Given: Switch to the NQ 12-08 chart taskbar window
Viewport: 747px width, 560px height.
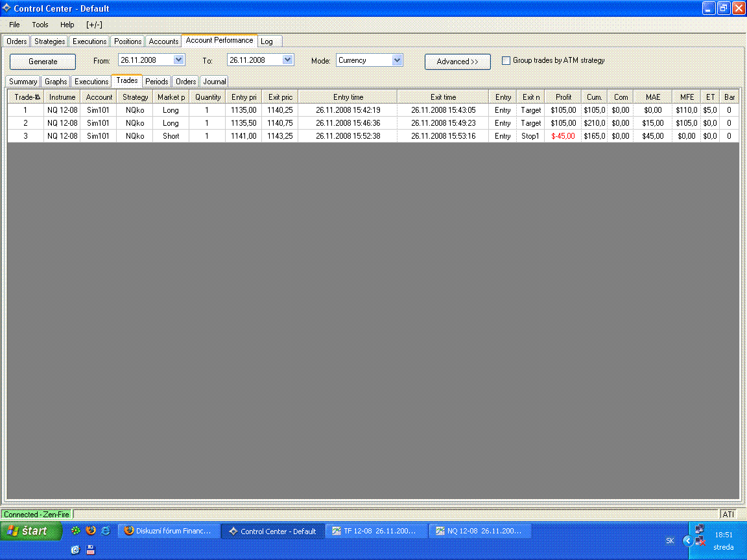Looking at the screenshot, I should tap(480, 531).
